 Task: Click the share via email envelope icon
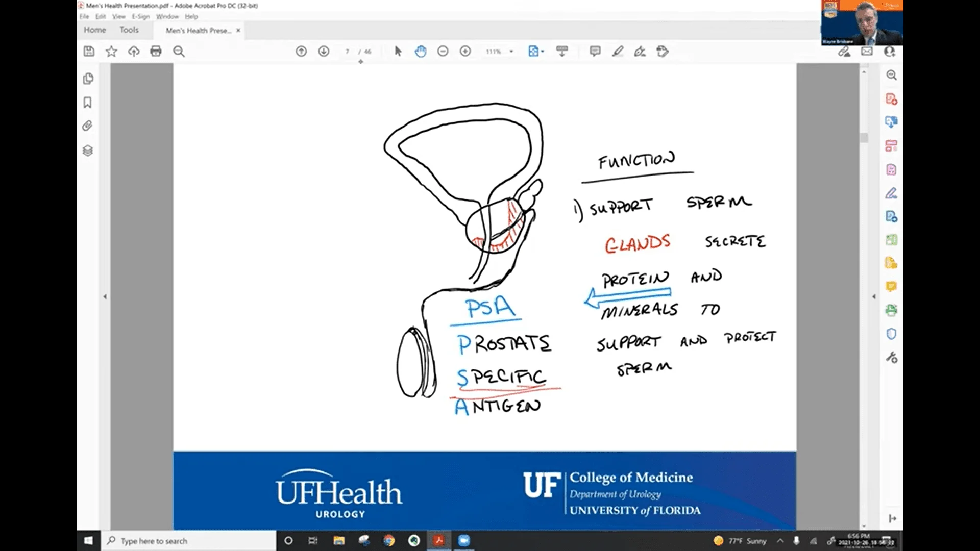pos(867,51)
